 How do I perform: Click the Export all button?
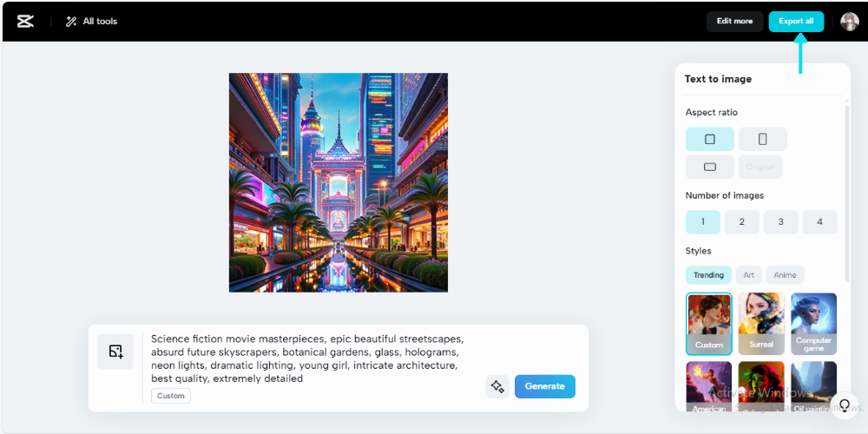click(796, 22)
